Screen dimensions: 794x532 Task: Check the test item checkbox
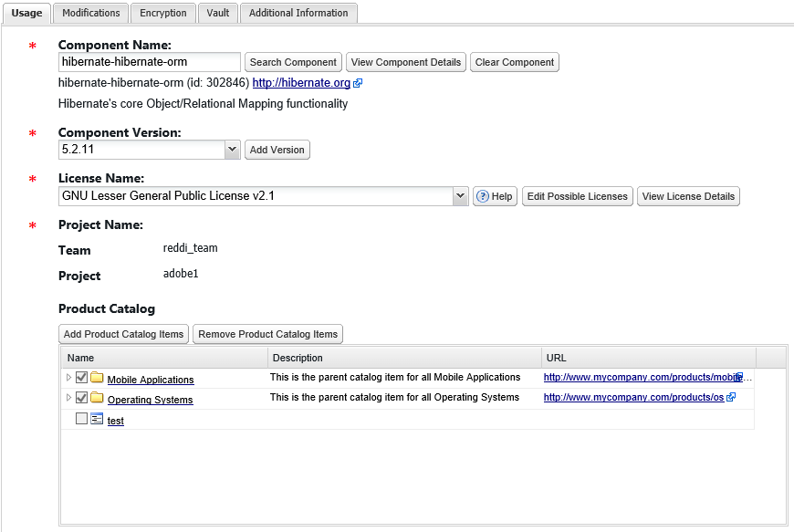coord(82,419)
